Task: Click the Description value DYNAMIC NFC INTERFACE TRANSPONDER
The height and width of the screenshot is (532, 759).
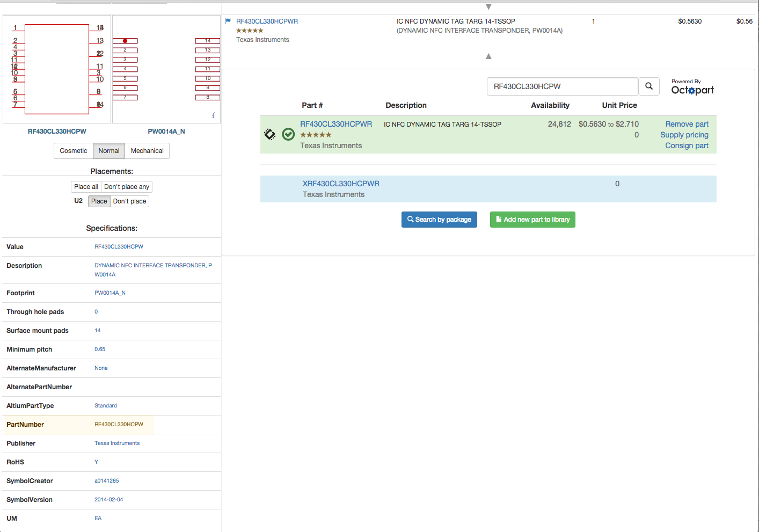Action: [x=153, y=270]
